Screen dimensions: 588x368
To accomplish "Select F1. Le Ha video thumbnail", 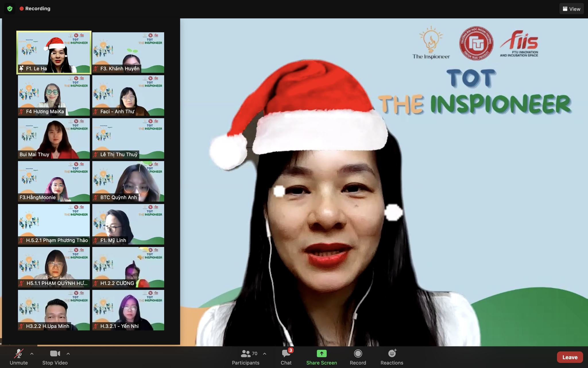I will (54, 52).
